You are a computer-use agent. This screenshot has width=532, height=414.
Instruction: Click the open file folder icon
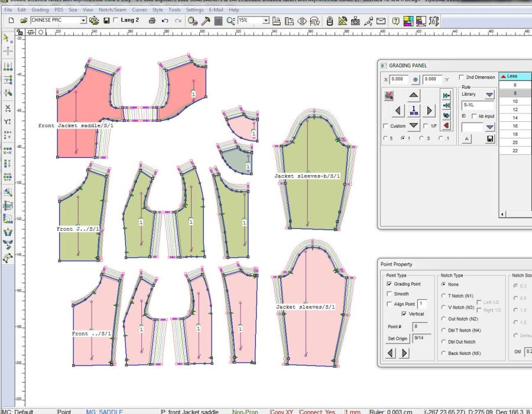[24, 21]
